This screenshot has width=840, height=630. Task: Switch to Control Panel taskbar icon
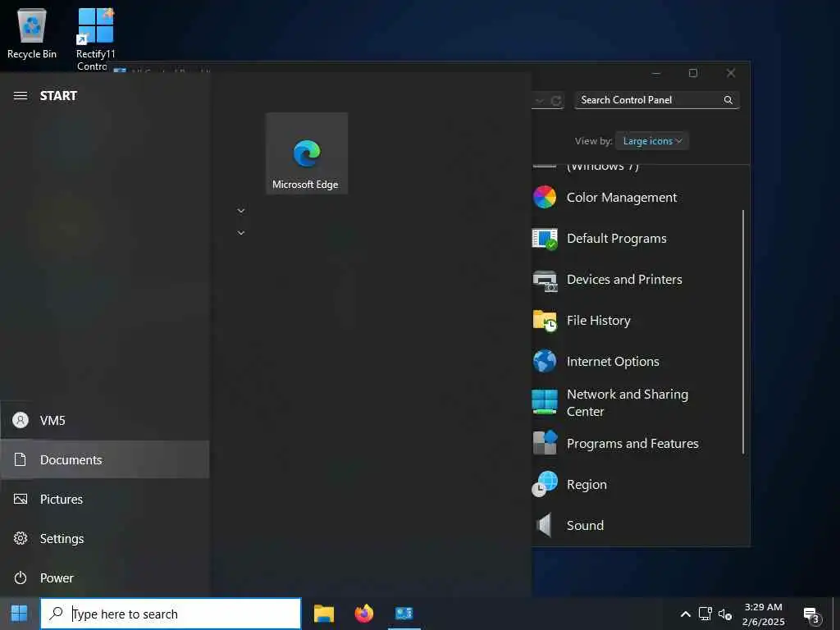[x=404, y=614]
